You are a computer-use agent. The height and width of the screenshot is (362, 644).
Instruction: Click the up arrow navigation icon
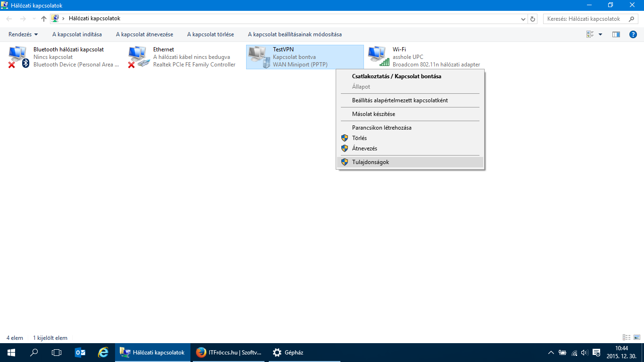[x=44, y=19]
